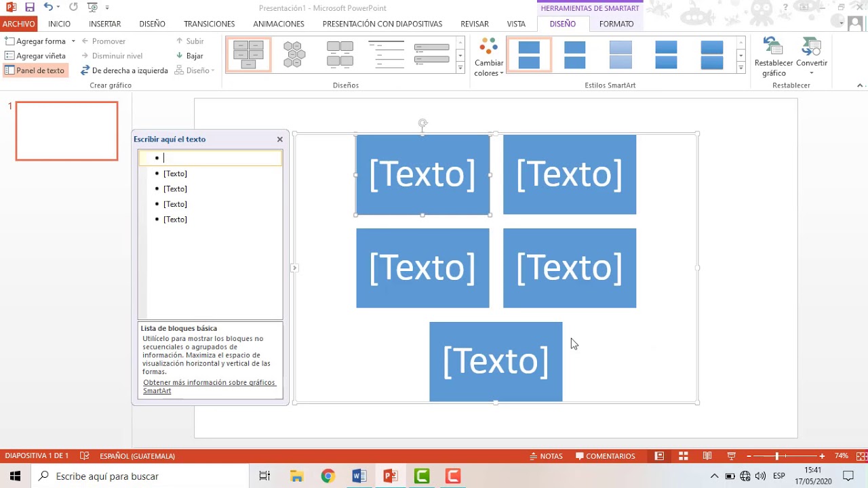Save the presentation from quick access toolbar
This screenshot has width=868, height=488.
click(x=29, y=7)
